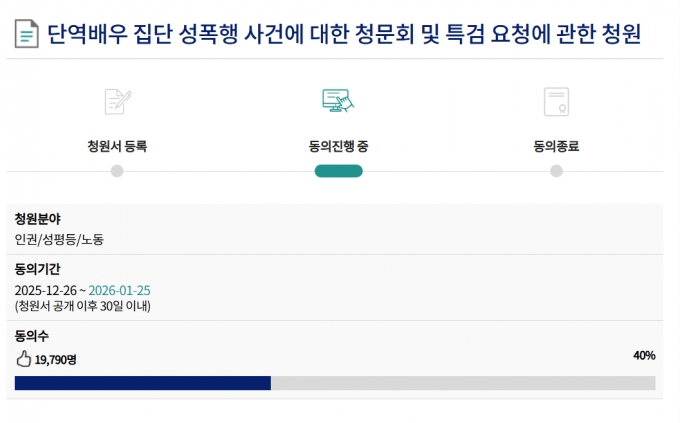Image resolution: width=680 pixels, height=423 pixels.
Task: Click the 인권/성평등/노동 category text
Action: (59, 239)
